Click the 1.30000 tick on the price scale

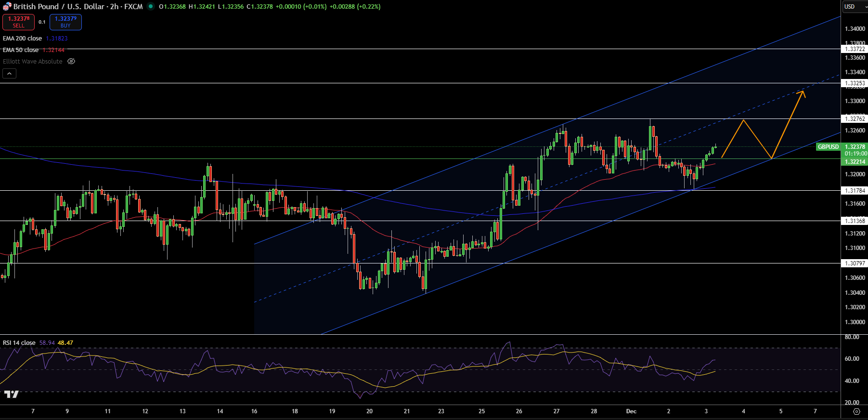pyautogui.click(x=855, y=322)
